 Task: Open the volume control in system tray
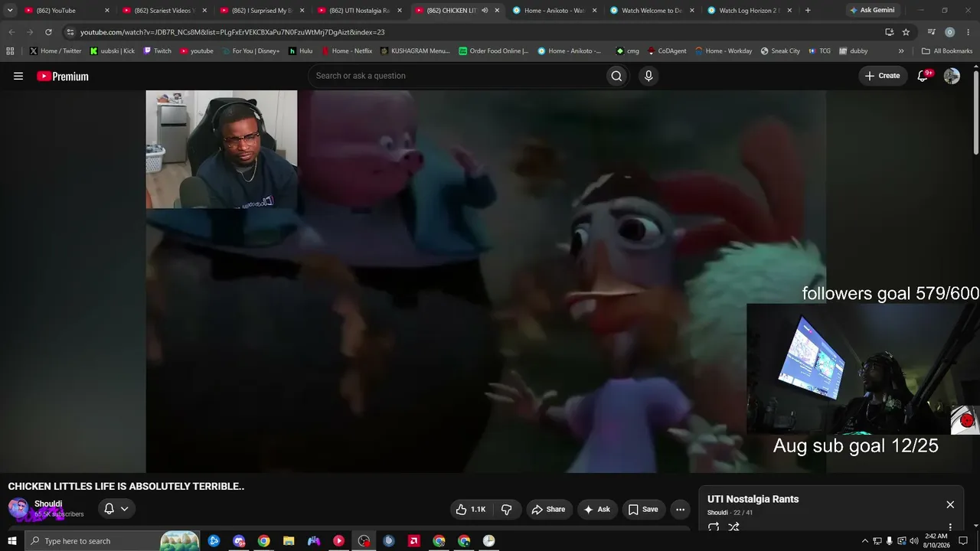(x=913, y=541)
